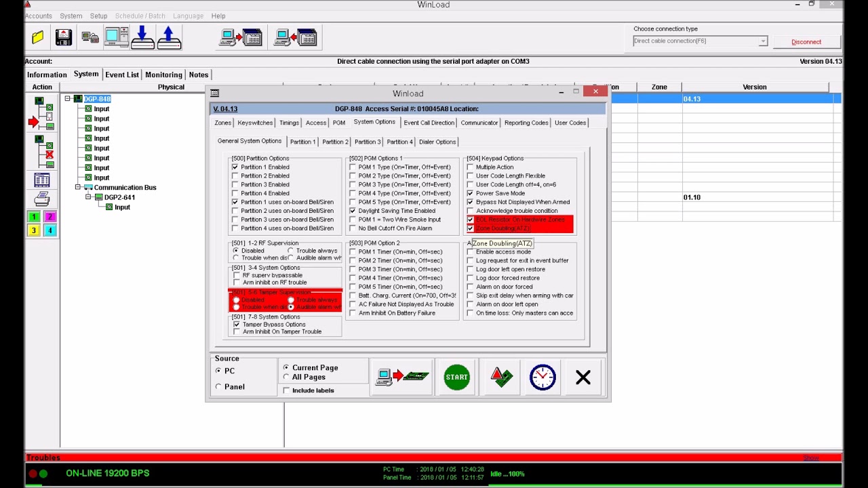Enable Arm Inhibit On Battery Failure
This screenshot has height=488, width=868.
click(353, 313)
